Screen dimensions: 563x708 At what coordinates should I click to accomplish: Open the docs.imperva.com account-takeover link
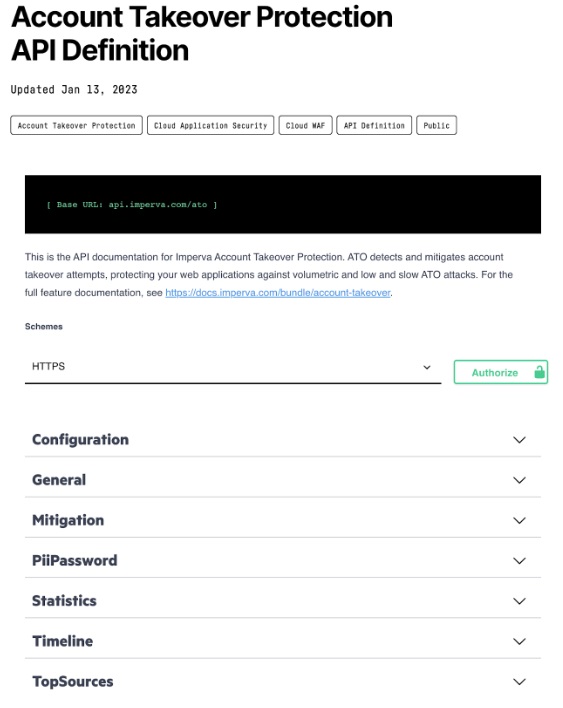click(x=278, y=293)
